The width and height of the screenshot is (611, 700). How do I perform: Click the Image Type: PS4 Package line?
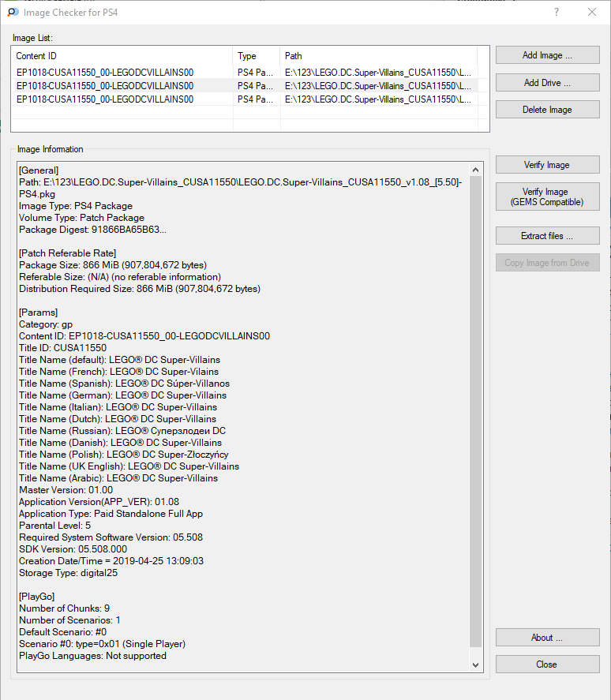(76, 206)
